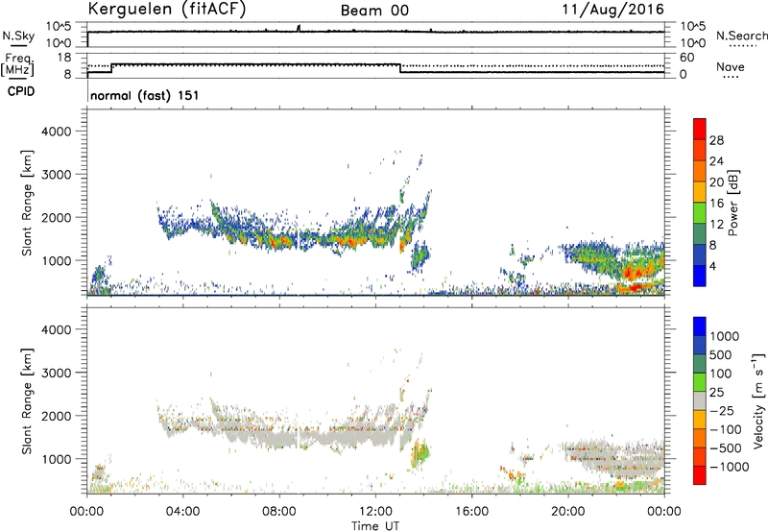
Task: Click the 'Time UT' x-axis label
Action: pos(375,526)
